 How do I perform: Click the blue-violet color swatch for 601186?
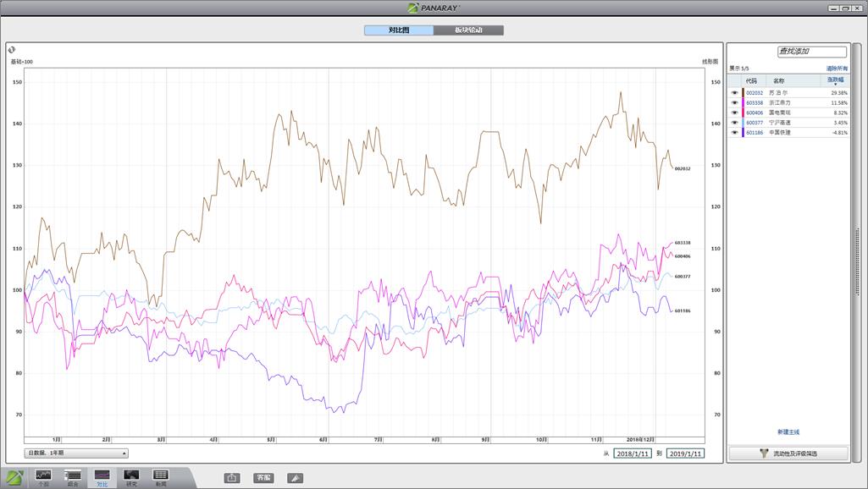coord(743,133)
